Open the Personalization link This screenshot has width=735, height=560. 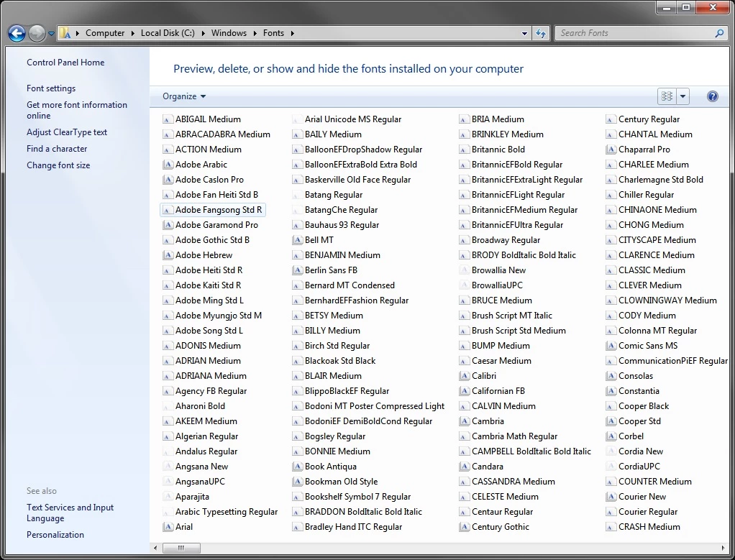[55, 535]
